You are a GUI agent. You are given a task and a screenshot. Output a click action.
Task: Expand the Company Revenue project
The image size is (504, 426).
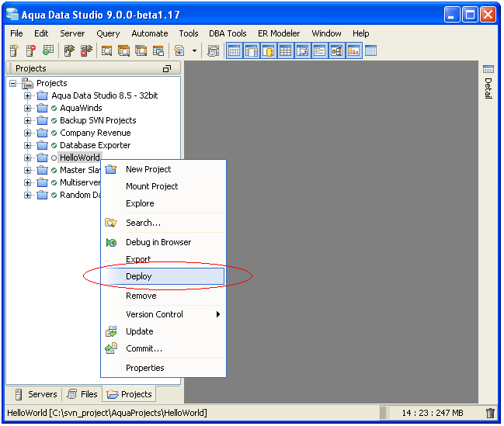pos(28,133)
